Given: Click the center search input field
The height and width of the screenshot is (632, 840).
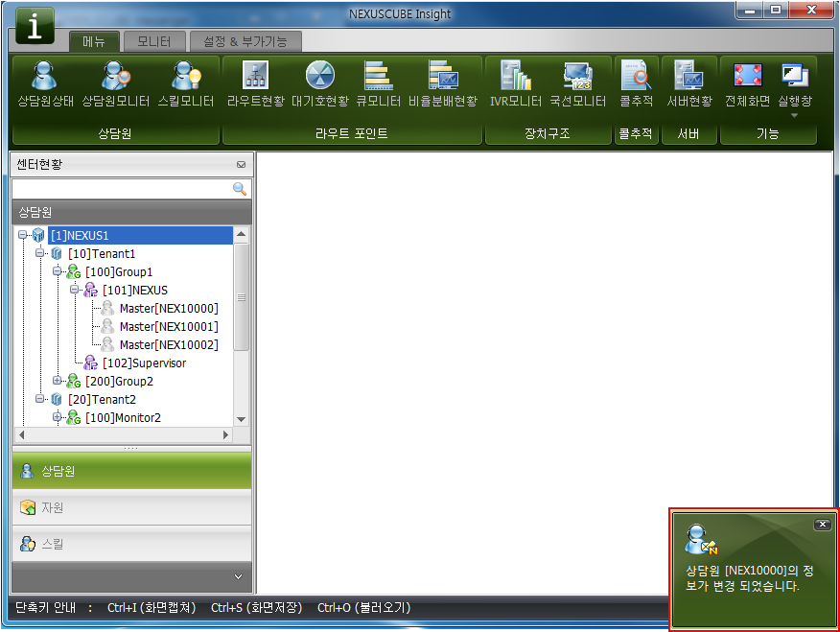Looking at the screenshot, I should pyautogui.click(x=122, y=189).
